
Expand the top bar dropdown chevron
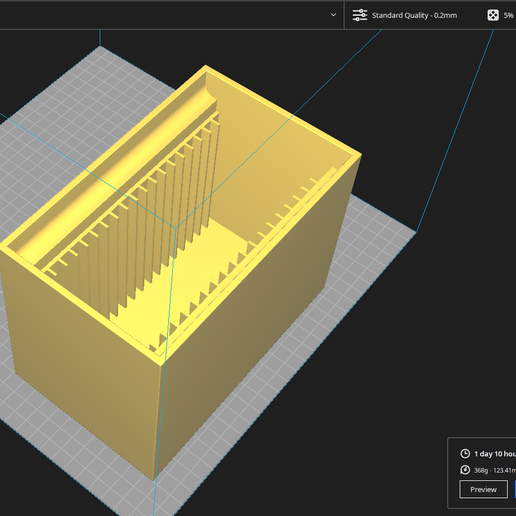pyautogui.click(x=333, y=15)
